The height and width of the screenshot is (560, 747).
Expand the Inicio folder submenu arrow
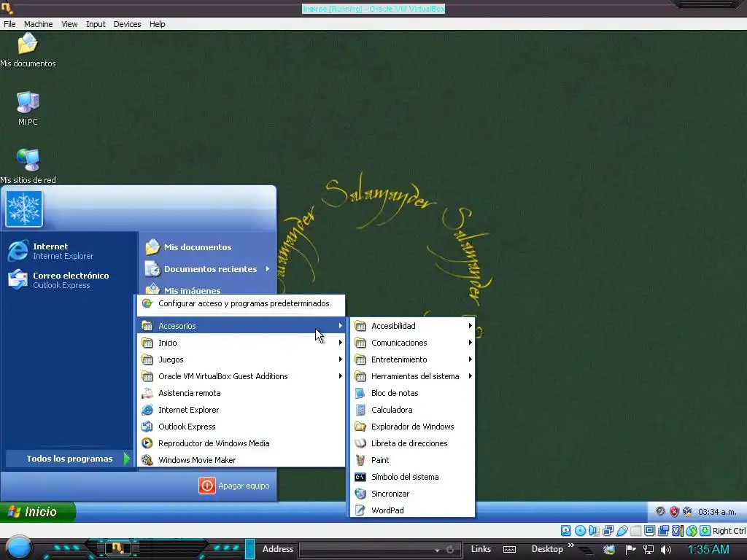(x=340, y=343)
